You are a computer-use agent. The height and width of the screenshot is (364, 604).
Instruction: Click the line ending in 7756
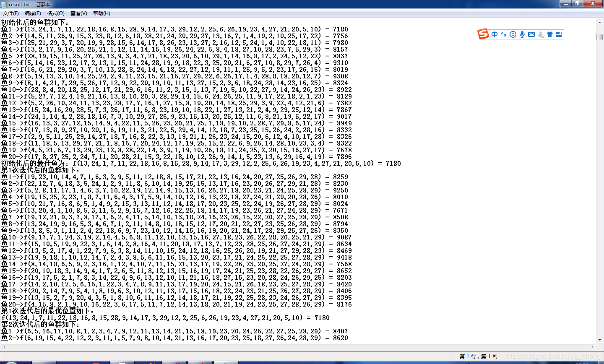point(174,36)
